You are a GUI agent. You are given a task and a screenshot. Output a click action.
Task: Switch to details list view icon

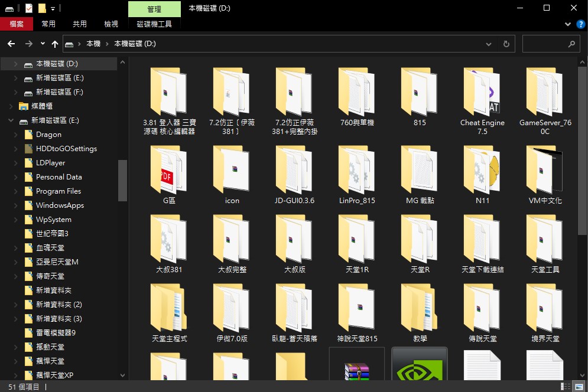566,386
